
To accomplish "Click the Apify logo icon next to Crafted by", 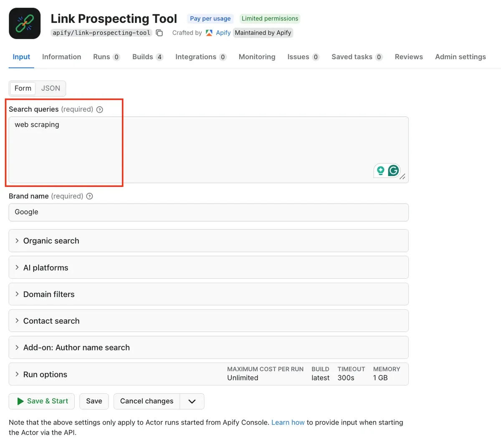I will pos(209,33).
